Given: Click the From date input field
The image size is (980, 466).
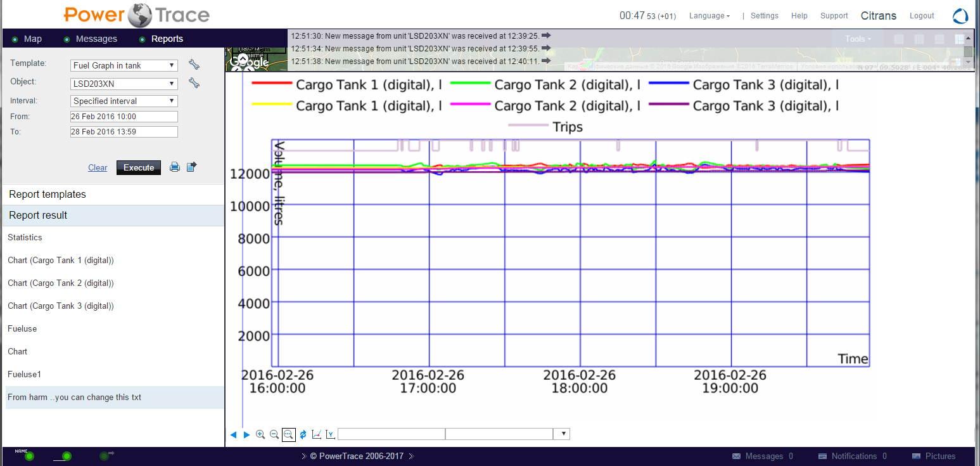Looking at the screenshot, I should (x=124, y=117).
